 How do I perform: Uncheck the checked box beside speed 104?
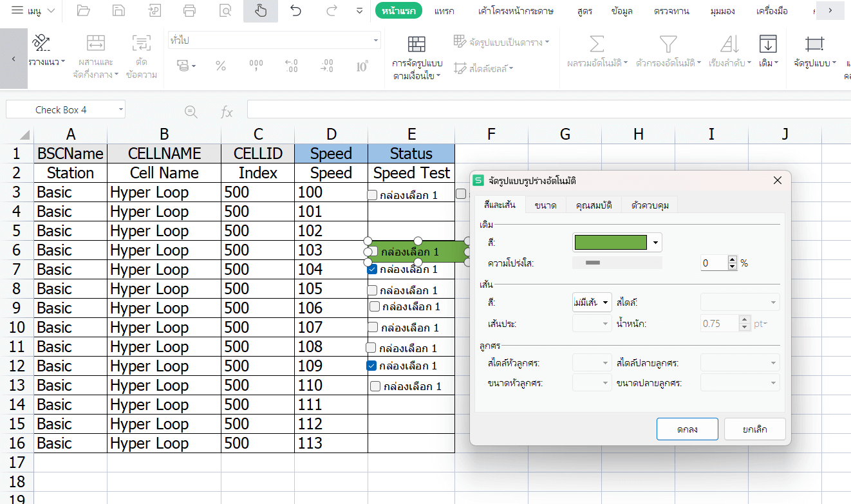pos(371,269)
